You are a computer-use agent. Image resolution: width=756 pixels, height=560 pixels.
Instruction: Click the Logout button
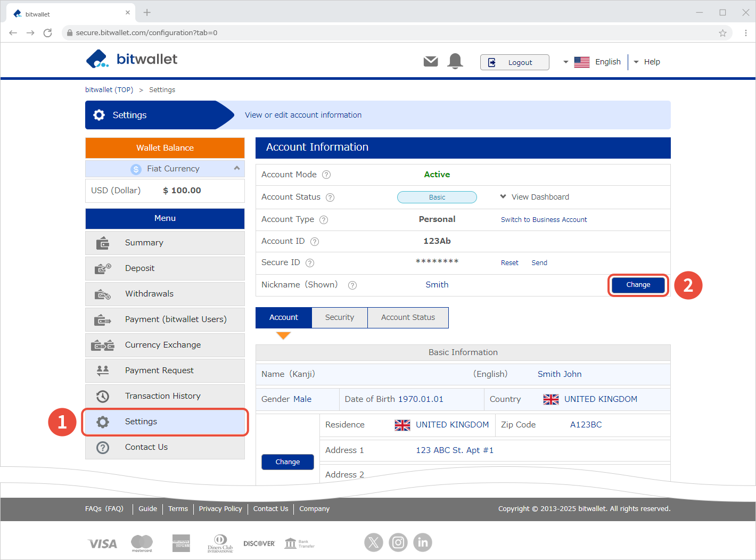point(514,62)
